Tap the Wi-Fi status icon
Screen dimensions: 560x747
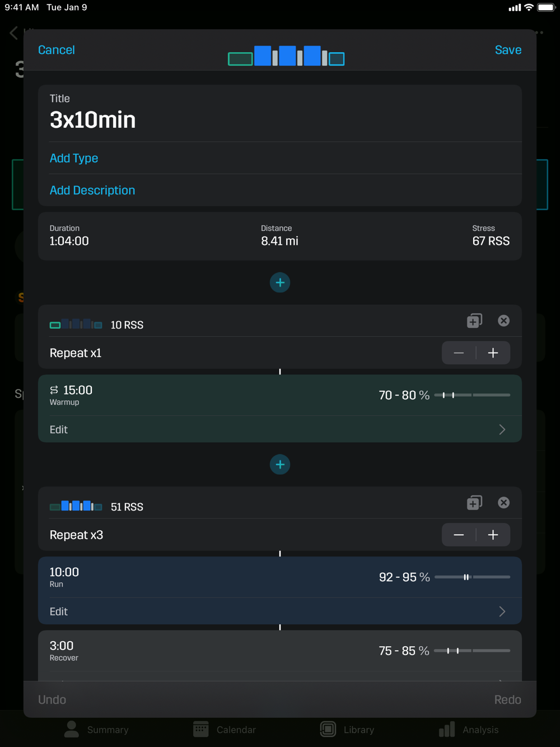click(x=529, y=7)
